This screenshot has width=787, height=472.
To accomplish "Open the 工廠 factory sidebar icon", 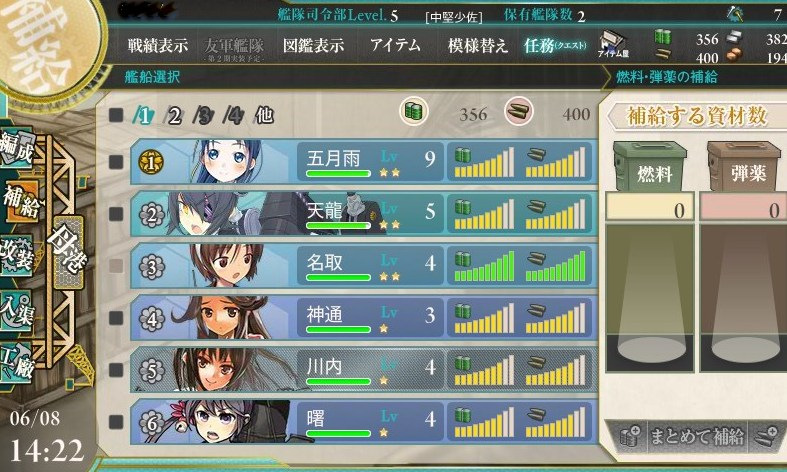I will pos(17,363).
